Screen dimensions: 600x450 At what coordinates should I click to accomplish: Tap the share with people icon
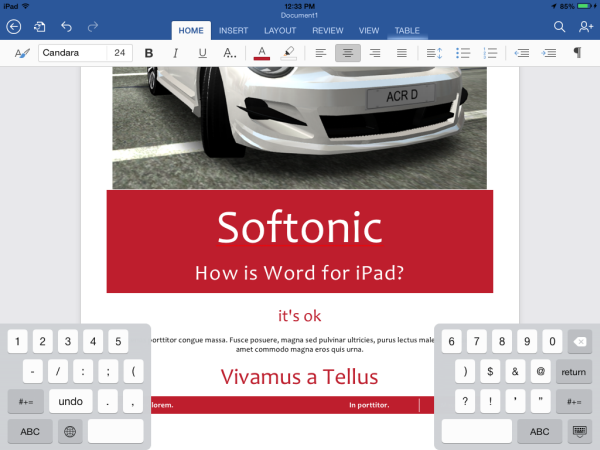pyautogui.click(x=585, y=27)
